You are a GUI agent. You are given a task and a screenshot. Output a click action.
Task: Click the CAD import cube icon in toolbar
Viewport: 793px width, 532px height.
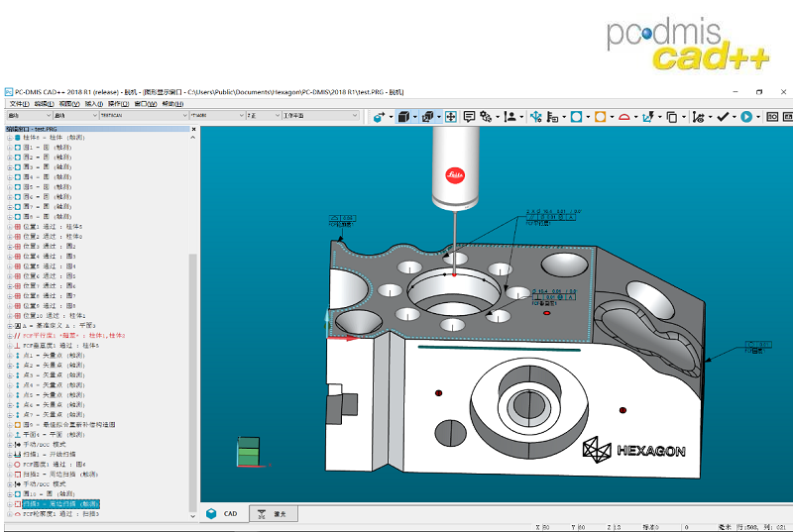tap(379, 117)
